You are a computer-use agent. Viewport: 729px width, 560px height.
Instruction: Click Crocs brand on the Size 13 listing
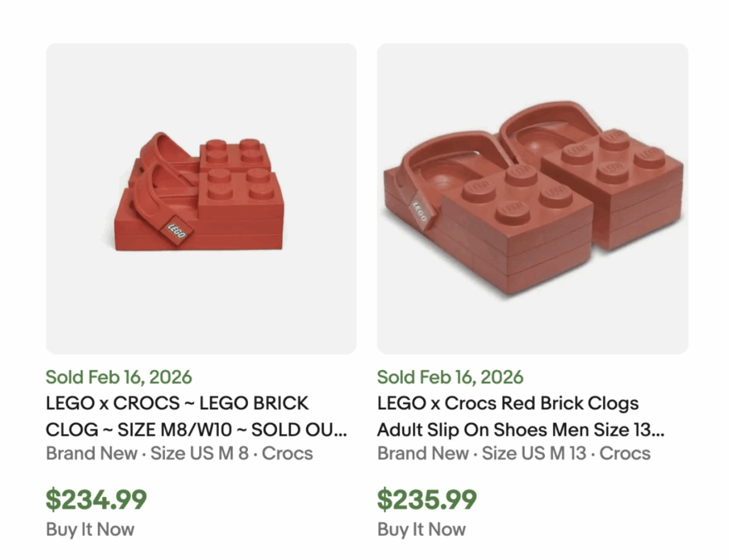click(625, 453)
